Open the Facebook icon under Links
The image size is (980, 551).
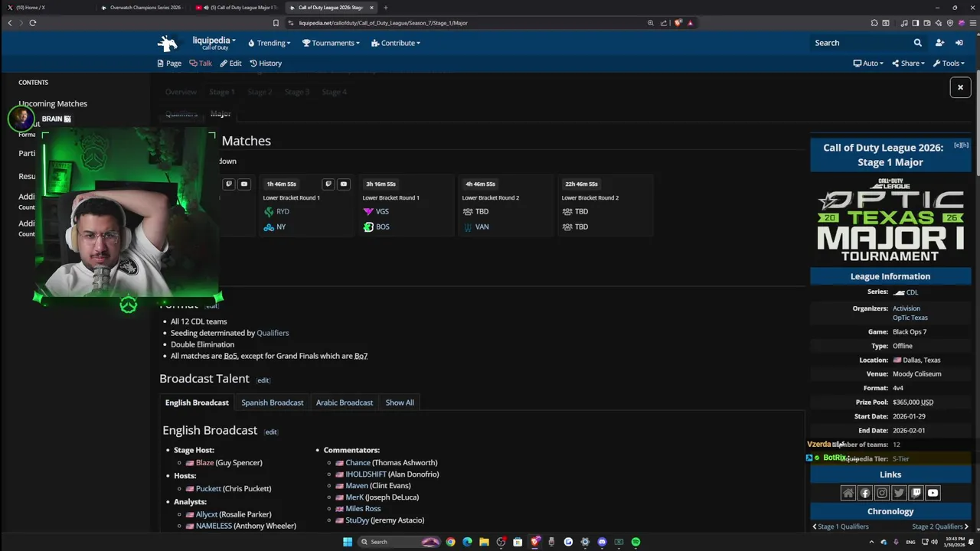(x=865, y=493)
